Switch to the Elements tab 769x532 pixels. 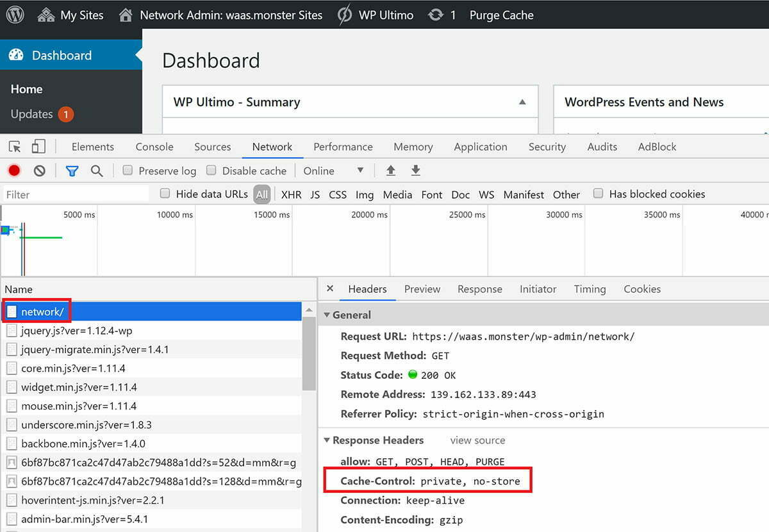pyautogui.click(x=93, y=147)
